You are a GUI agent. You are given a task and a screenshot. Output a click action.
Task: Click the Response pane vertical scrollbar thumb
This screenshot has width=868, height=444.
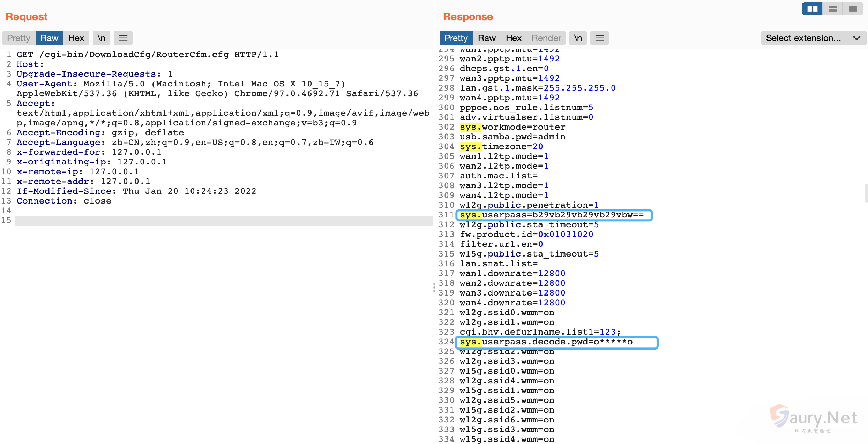pos(866,193)
